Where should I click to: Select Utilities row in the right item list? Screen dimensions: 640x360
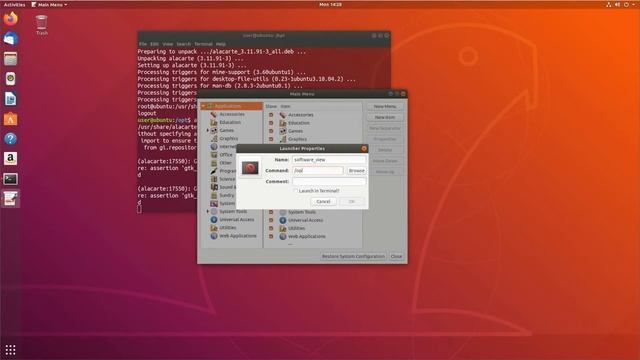pos(296,228)
